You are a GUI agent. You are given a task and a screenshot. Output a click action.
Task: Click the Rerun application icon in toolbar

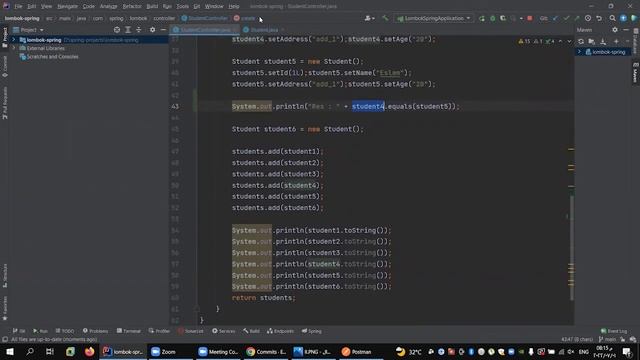pyautogui.click(x=482, y=18)
